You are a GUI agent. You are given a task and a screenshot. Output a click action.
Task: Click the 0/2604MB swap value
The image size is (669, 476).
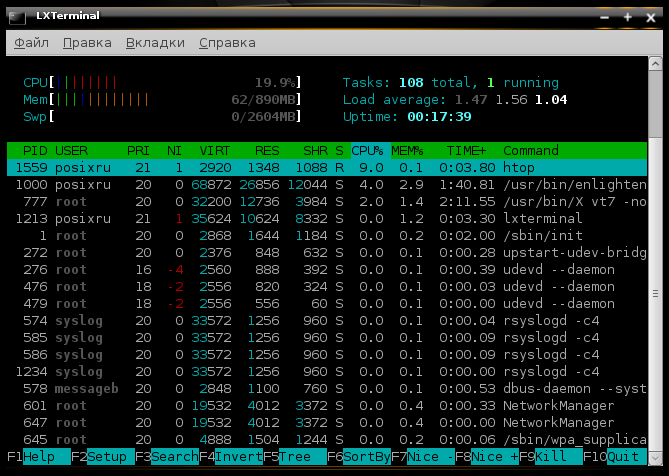[263, 116]
